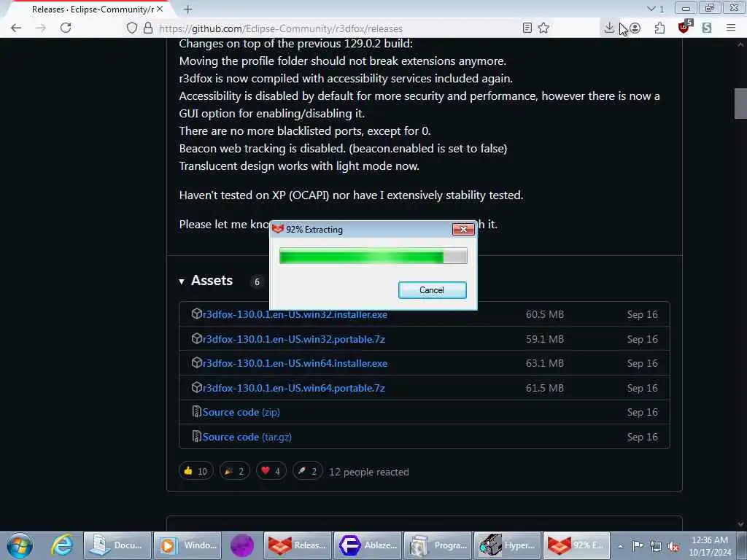Click the forward navigation arrow
The height and width of the screenshot is (560, 747).
point(41,28)
